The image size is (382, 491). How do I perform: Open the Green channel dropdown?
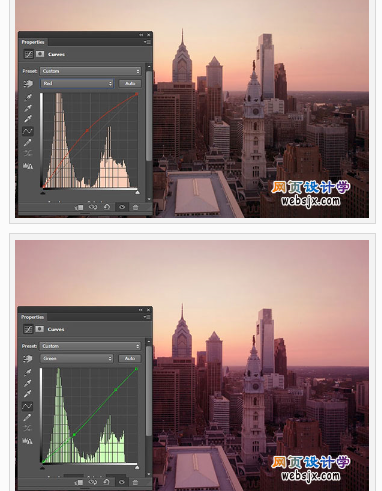click(x=77, y=358)
